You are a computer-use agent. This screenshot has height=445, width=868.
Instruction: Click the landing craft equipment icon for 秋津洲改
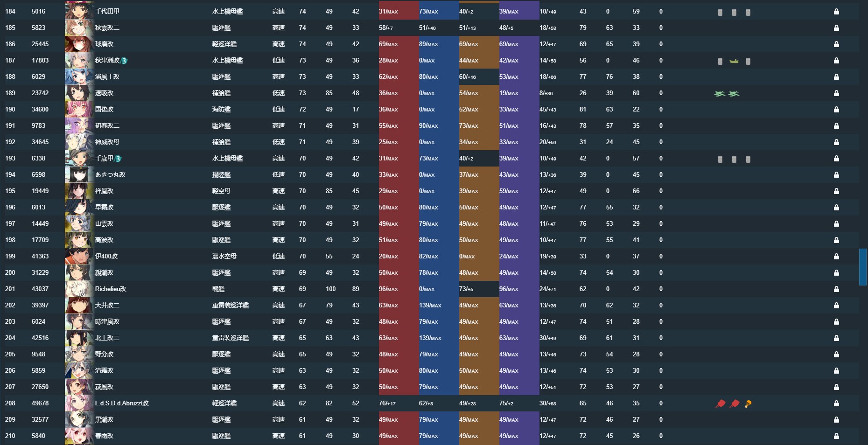pyautogui.click(x=734, y=61)
